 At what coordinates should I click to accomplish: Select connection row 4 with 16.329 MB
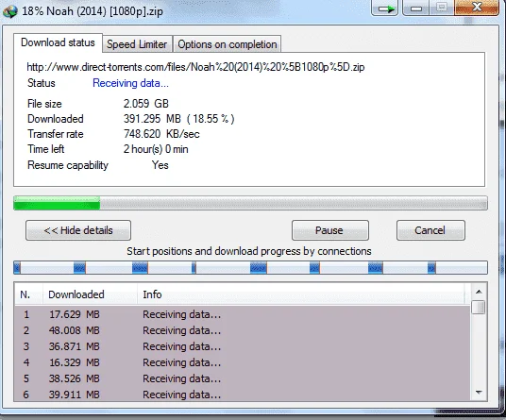pos(243,362)
